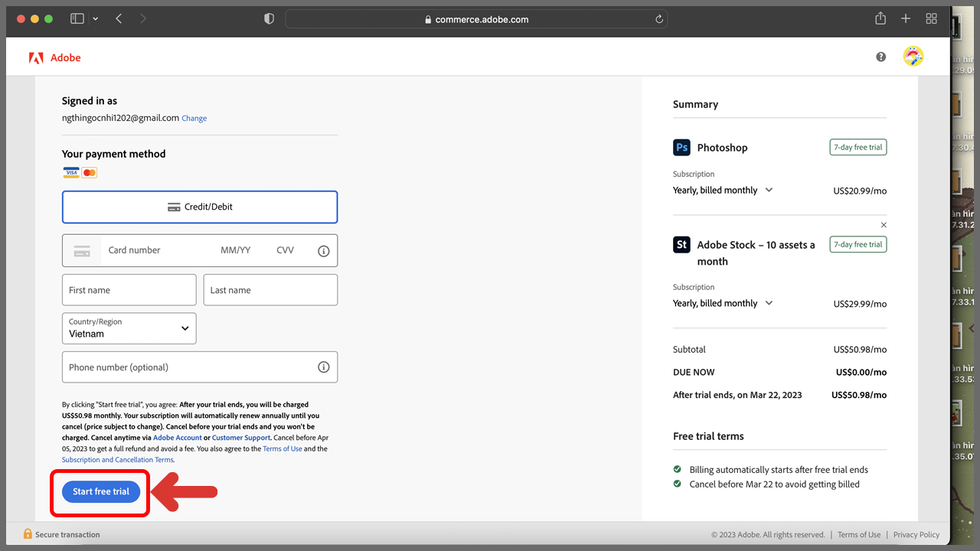This screenshot has width=980, height=551.
Task: Click the phone number info icon
Action: click(x=324, y=367)
